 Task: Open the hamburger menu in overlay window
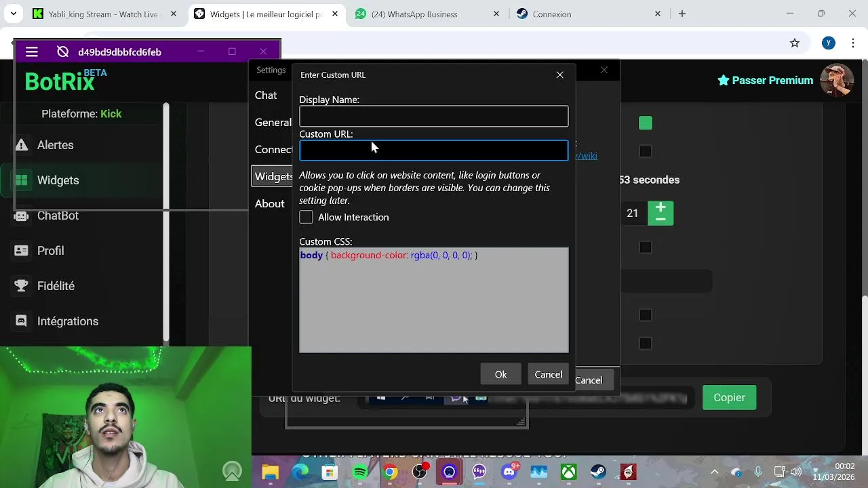pyautogui.click(x=31, y=52)
